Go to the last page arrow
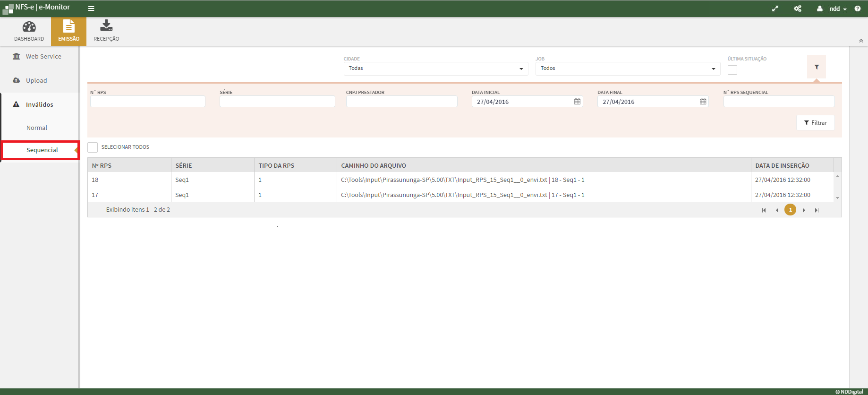Viewport: 868px width, 395px height. coord(817,210)
